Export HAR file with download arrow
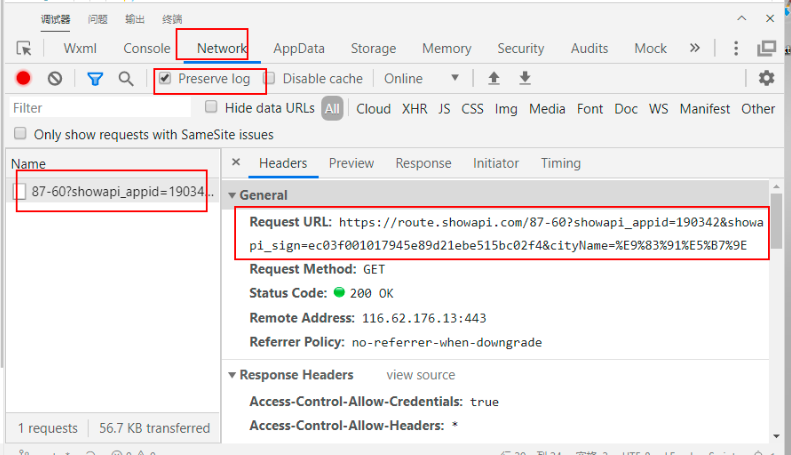Screen dimensions: 791x455 (x=525, y=78)
